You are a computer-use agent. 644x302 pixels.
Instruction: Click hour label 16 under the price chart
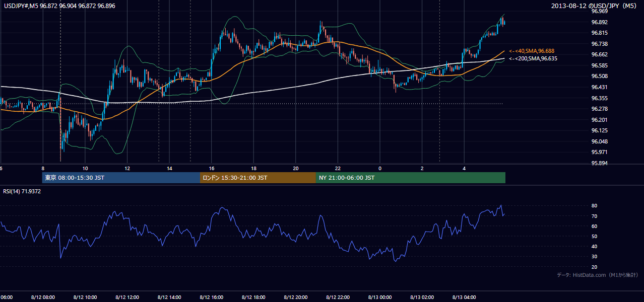point(212,168)
